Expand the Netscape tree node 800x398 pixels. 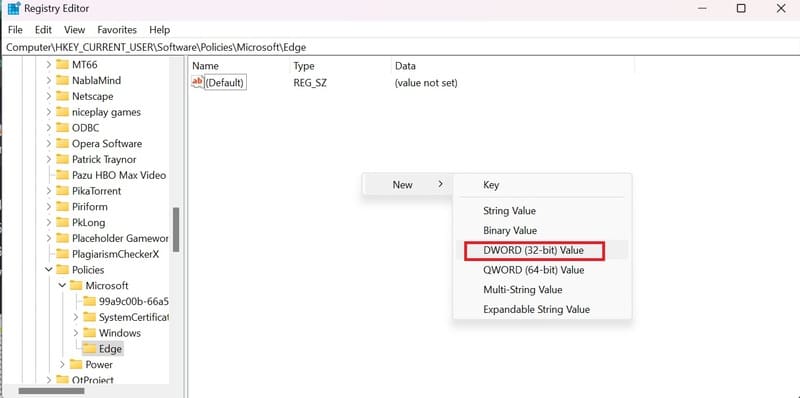tap(48, 96)
